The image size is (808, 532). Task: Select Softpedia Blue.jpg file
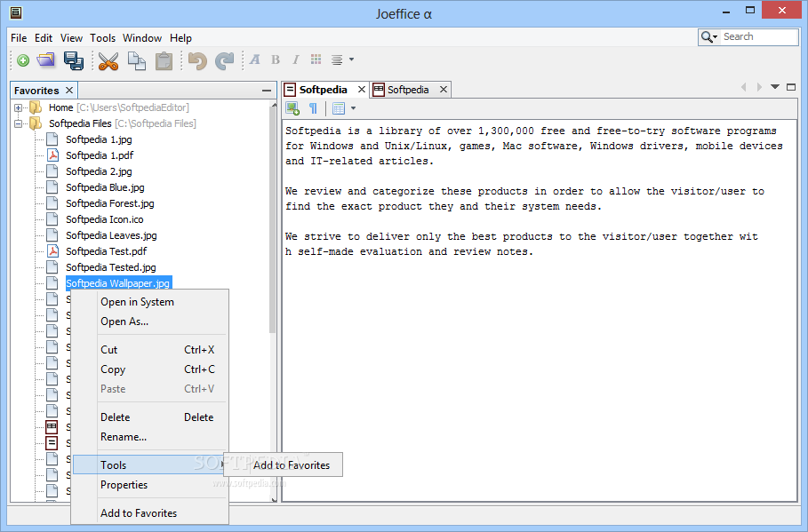click(105, 187)
